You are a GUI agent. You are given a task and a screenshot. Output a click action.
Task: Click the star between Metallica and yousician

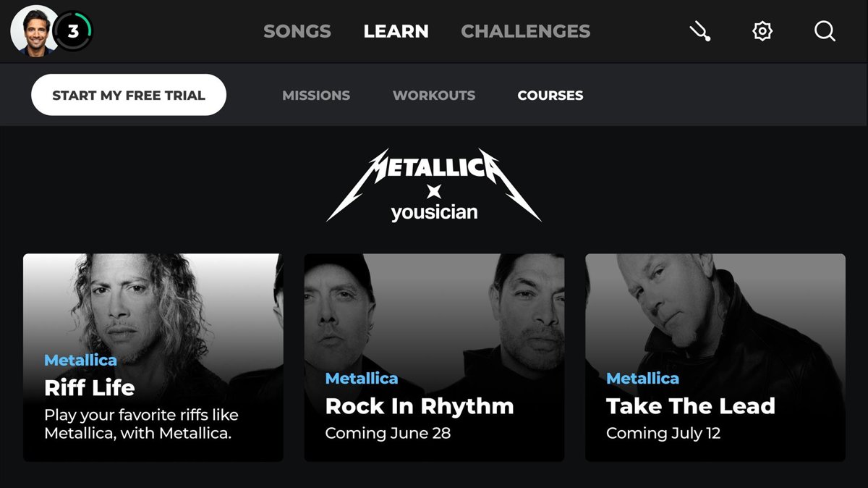pos(434,190)
